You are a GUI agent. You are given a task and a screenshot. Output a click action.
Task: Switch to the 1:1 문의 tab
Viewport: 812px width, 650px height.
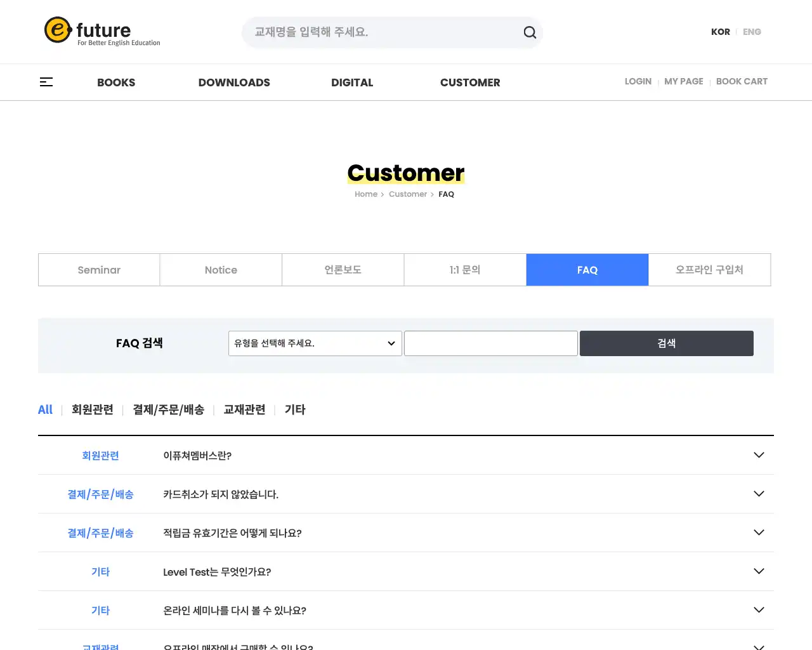tap(465, 270)
